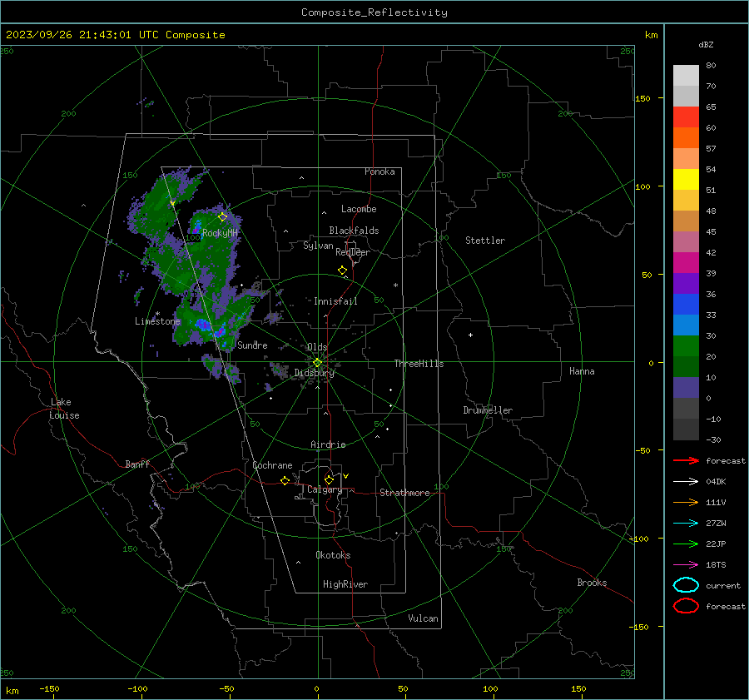Screen dimensions: 749x700
Task: Click the bright green swatch near 30
Action: click(686, 345)
